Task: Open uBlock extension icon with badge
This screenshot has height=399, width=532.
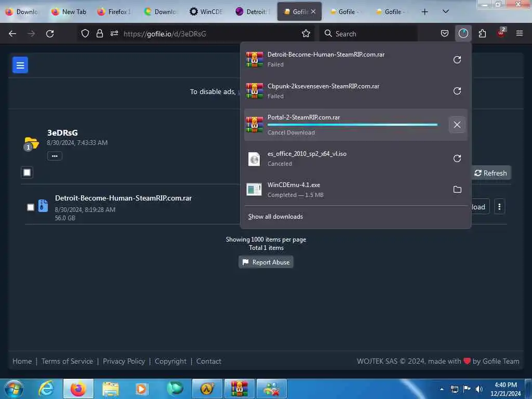Action: pyautogui.click(x=501, y=33)
